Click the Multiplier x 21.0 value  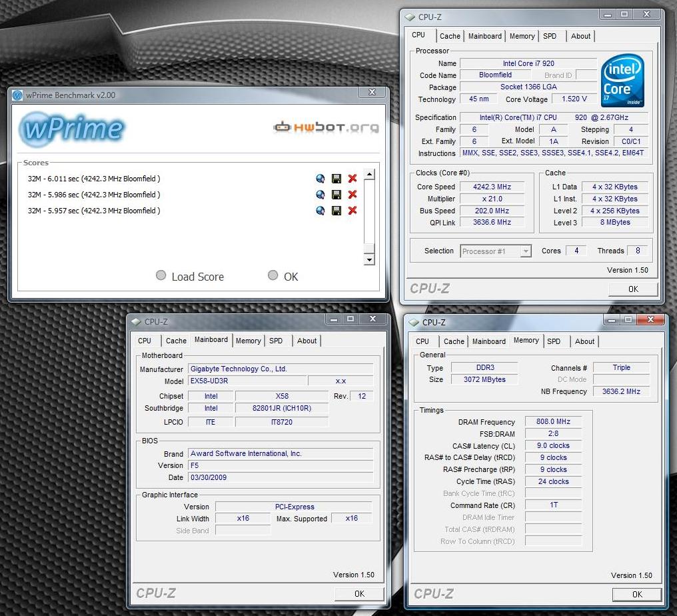click(492, 199)
